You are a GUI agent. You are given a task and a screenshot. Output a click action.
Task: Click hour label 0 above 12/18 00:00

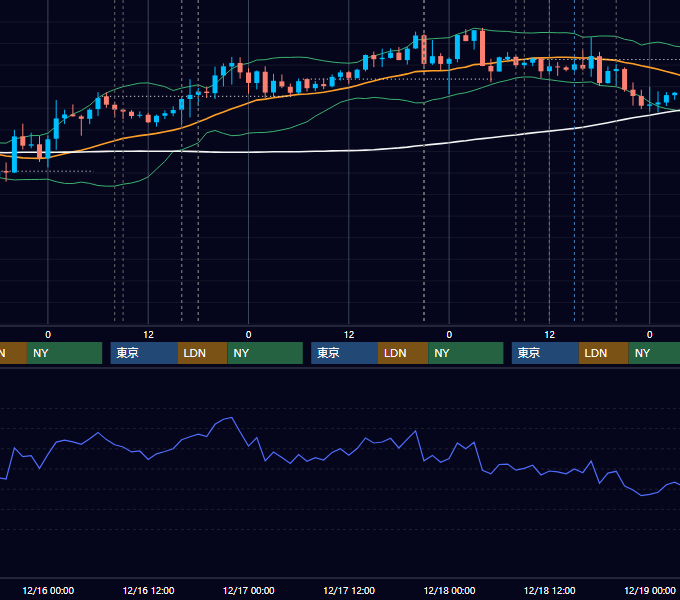(449, 335)
